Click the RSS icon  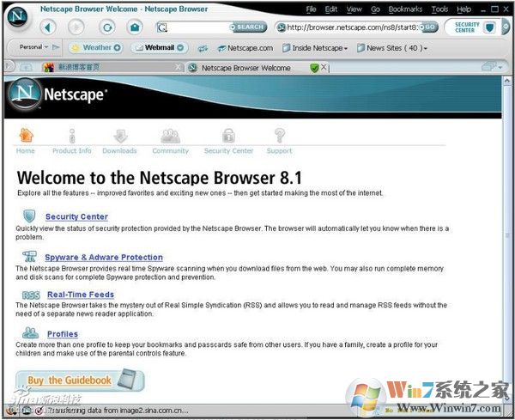point(31,295)
